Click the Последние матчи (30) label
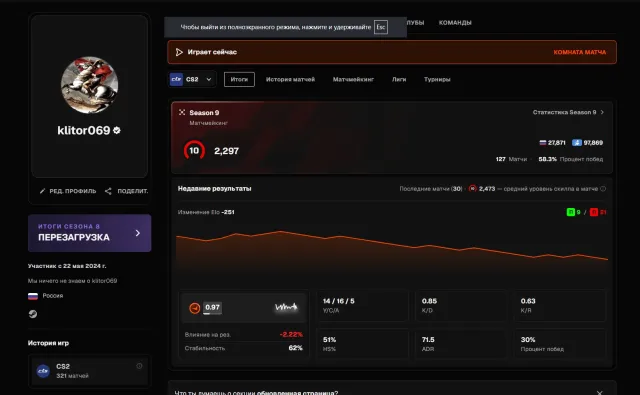The image size is (640, 395). coord(431,189)
